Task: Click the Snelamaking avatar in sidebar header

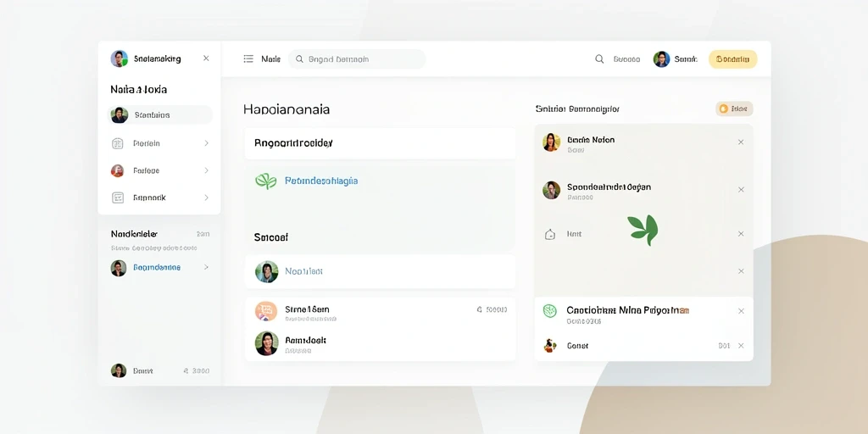Action: 119,58
